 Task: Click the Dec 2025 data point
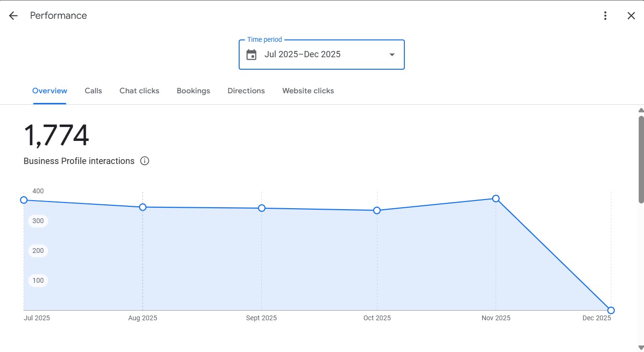coord(611,310)
